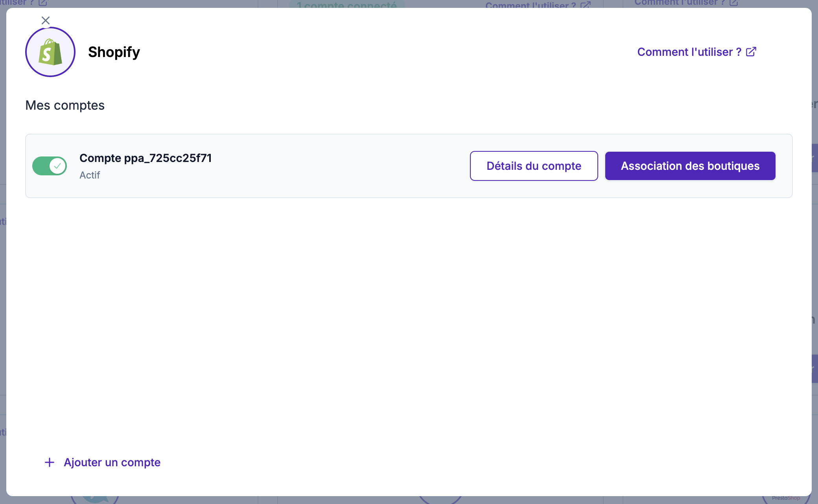This screenshot has height=504, width=818.
Task: Click Ajouter un compte link text
Action: coord(112,462)
